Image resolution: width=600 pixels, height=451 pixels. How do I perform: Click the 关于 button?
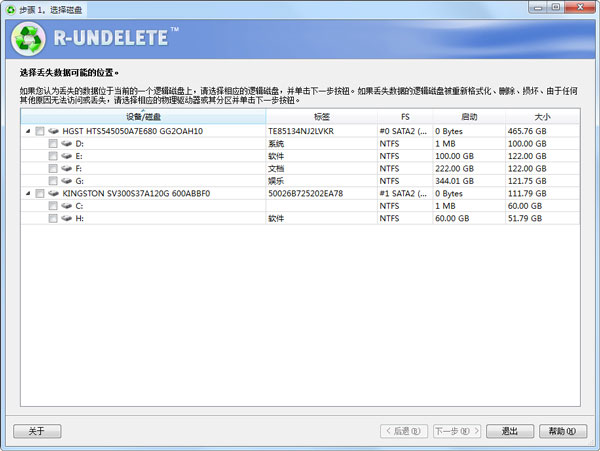tap(37, 431)
